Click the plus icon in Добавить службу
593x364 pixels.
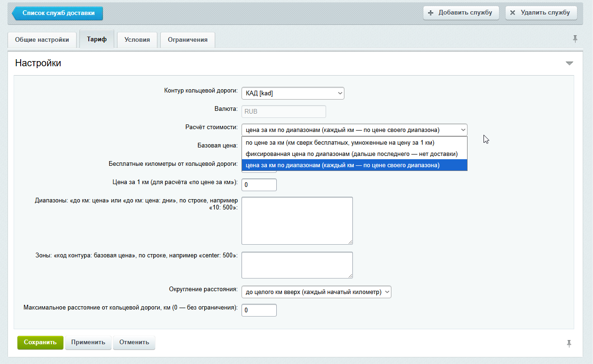point(431,13)
